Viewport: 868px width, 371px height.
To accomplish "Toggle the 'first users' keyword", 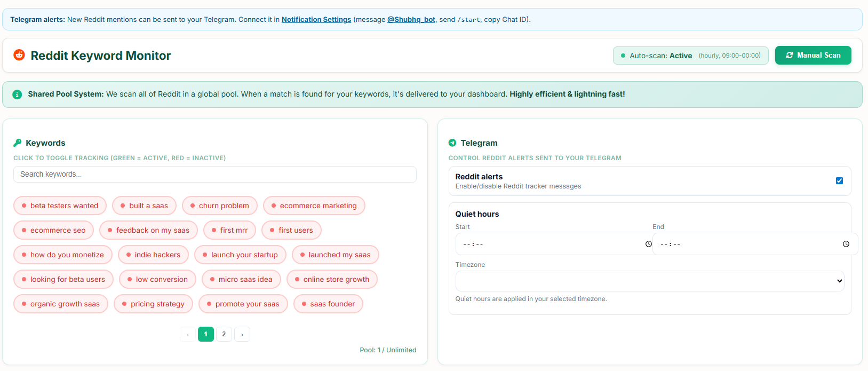I will pyautogui.click(x=291, y=230).
